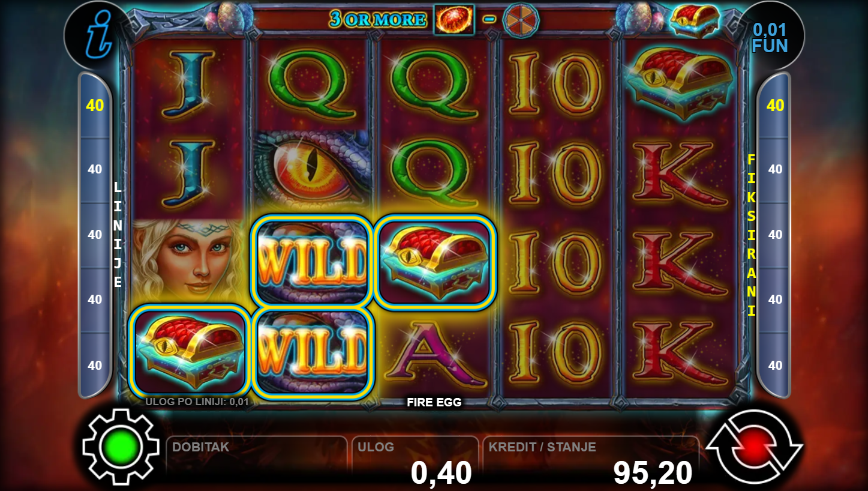The width and height of the screenshot is (868, 491).
Task: Open settings via the green gear icon
Action: pyautogui.click(x=121, y=447)
